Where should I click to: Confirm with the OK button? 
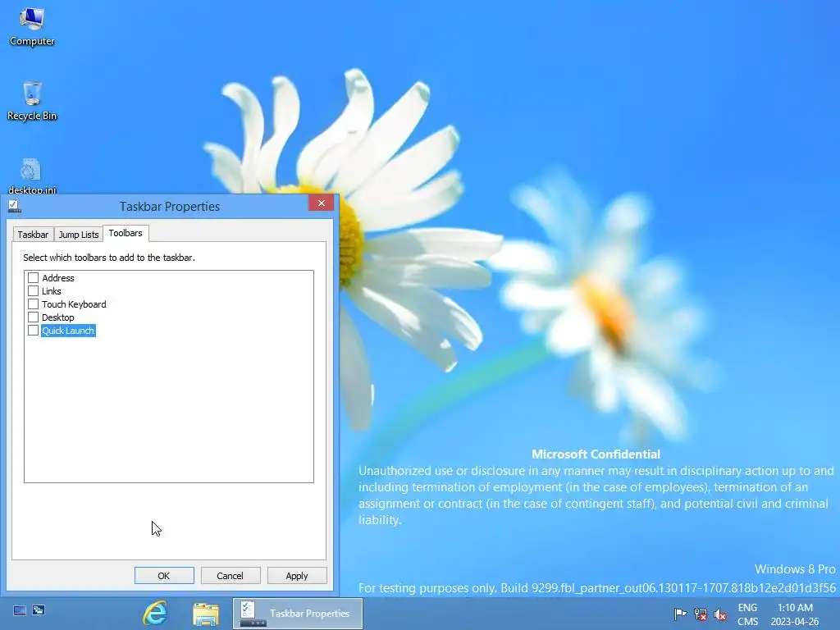coord(164,575)
